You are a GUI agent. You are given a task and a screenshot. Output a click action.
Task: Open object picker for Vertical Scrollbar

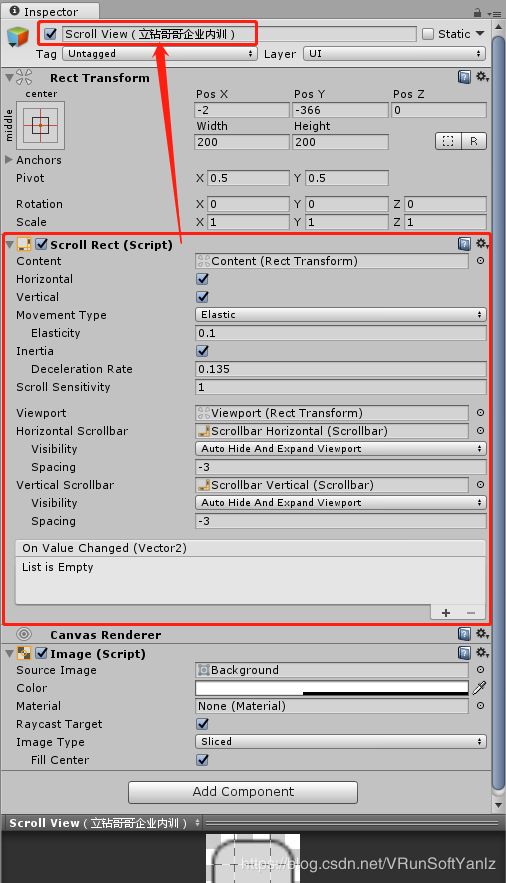click(480, 485)
